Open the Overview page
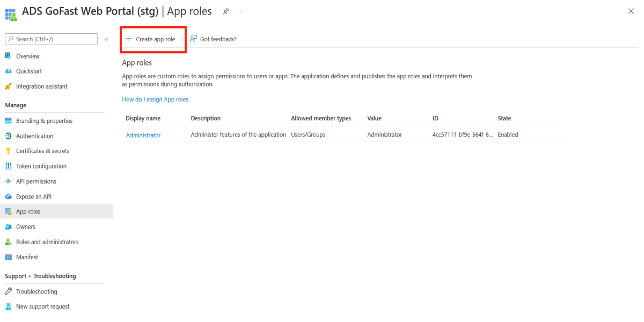The image size is (644, 322). coord(28,56)
